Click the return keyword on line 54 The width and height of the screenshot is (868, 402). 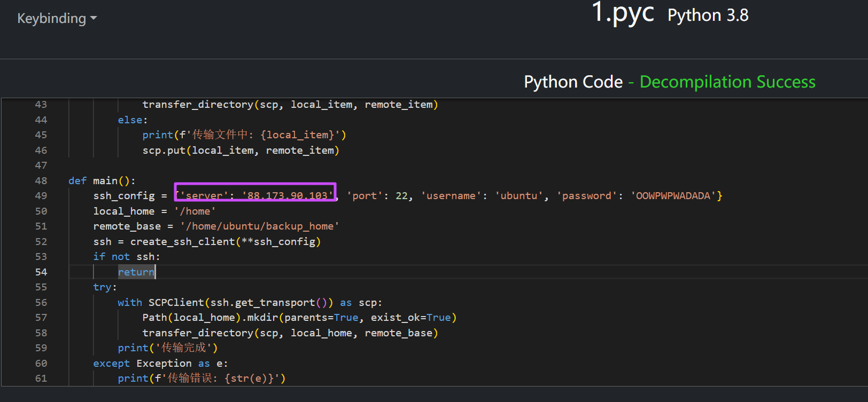pyautogui.click(x=136, y=272)
